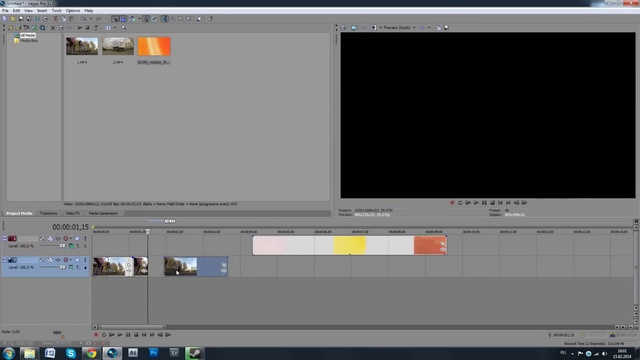The width and height of the screenshot is (640, 360).
Task: Expand the mute dropdown arrow on track 1
Action: click(70, 238)
